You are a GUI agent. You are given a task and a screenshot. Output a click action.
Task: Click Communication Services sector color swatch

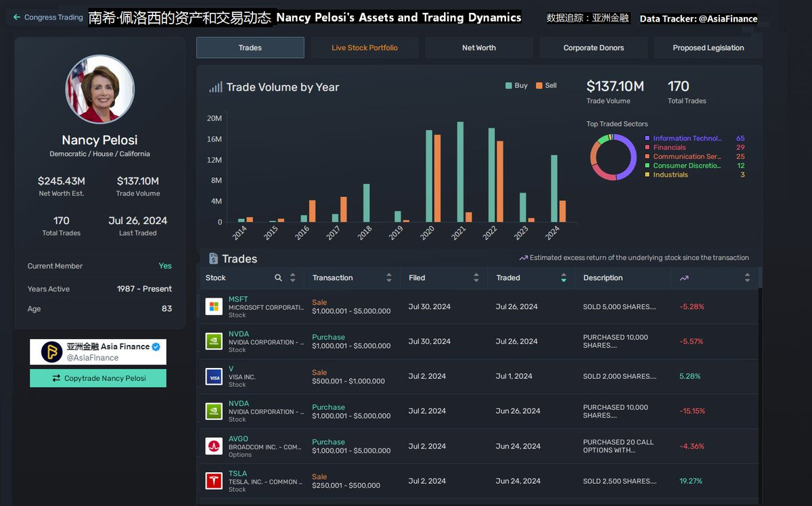[648, 156]
